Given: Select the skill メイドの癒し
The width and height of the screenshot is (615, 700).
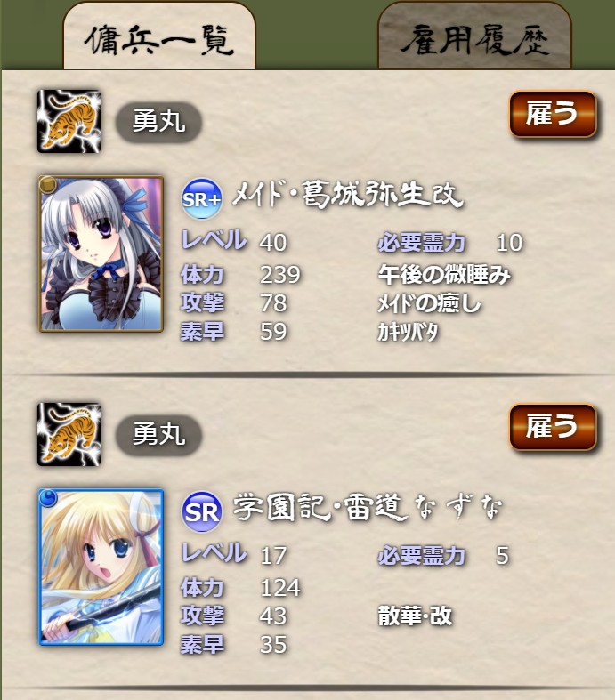Looking at the screenshot, I should pos(429,303).
